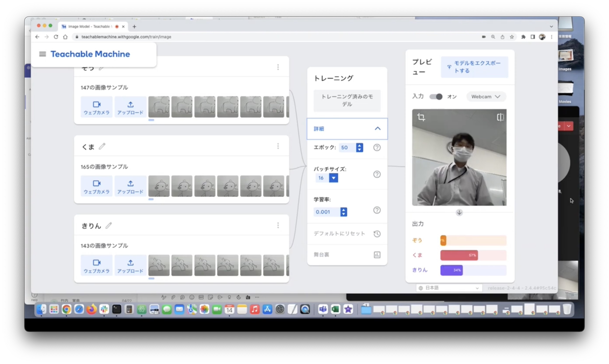The height and width of the screenshot is (364, 609).
Task: Click the きりん class webcam button
Action: tap(97, 266)
